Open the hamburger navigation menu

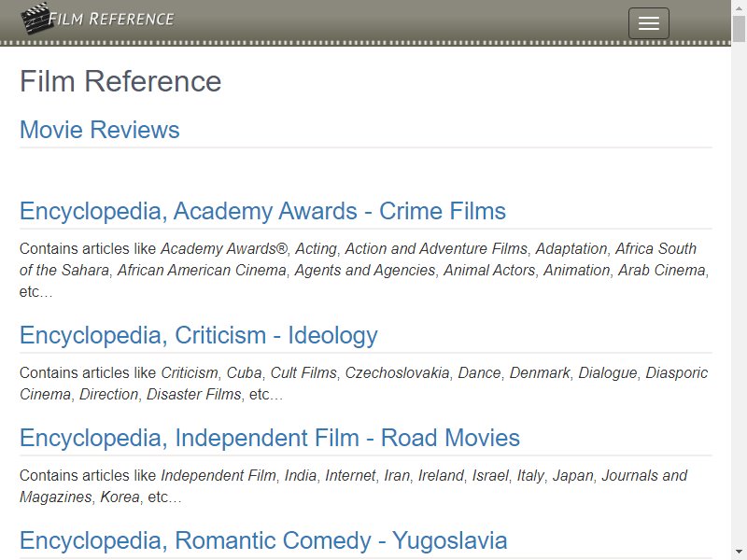(648, 22)
